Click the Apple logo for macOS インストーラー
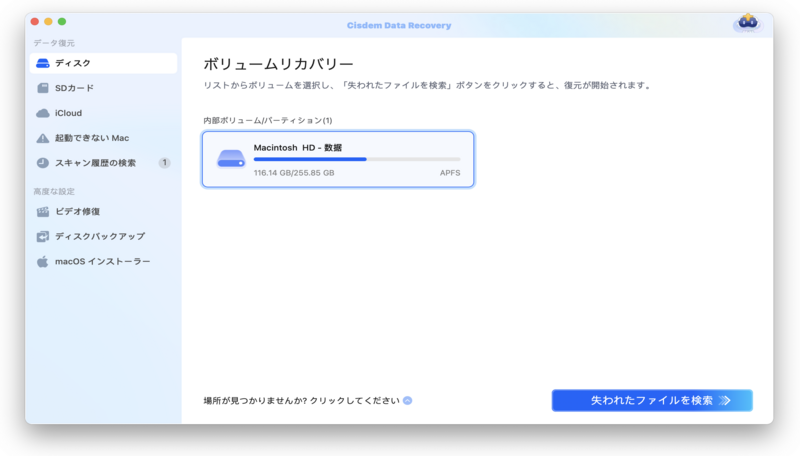The width and height of the screenshot is (800, 456). 43,262
